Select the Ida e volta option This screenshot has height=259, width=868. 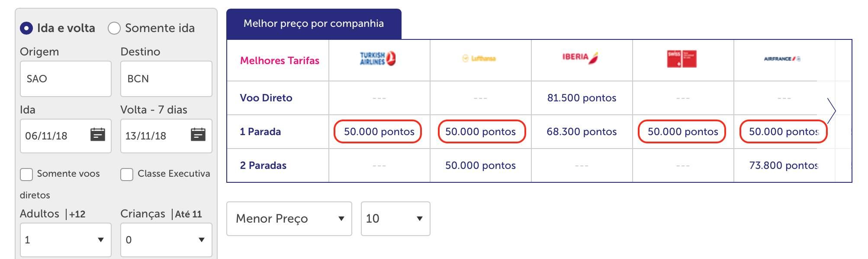[26, 28]
